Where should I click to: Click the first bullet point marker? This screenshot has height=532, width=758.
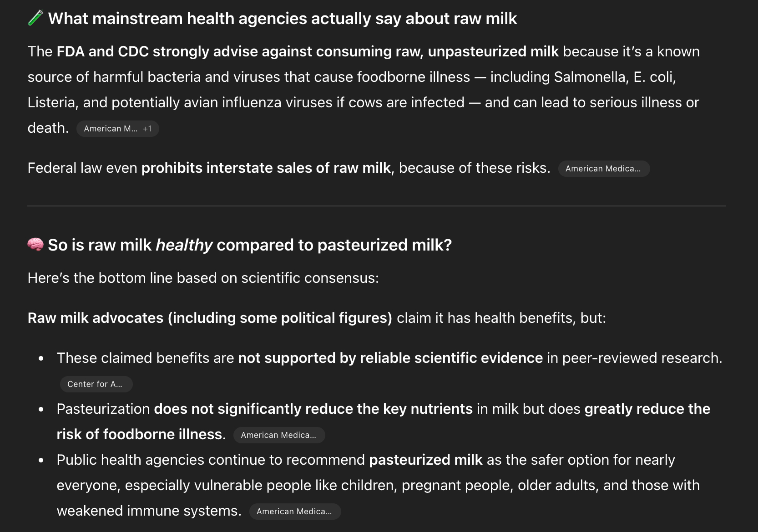coord(41,358)
